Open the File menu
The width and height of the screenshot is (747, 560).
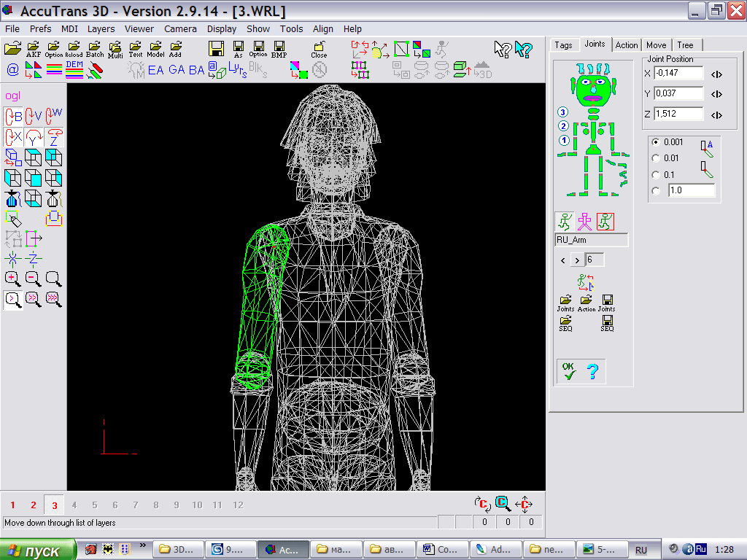12,28
